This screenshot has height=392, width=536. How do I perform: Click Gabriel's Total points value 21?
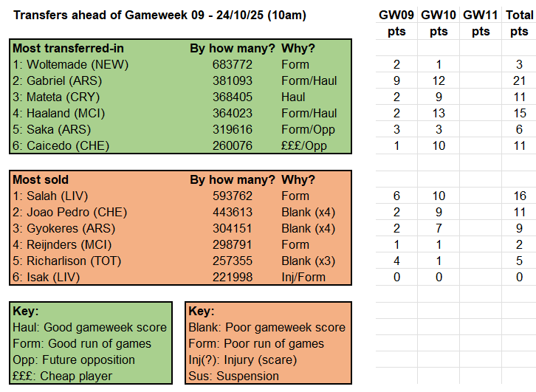520,80
